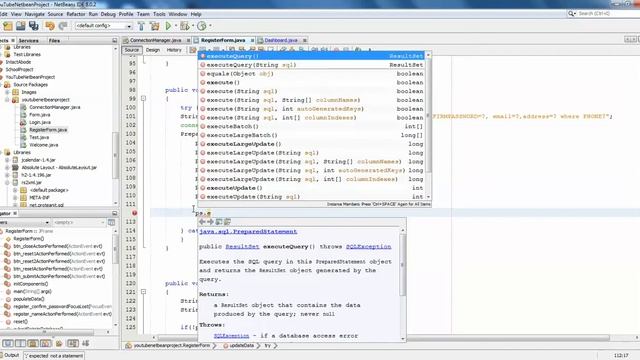The height and width of the screenshot is (360, 640).
Task: Select populateData() in Navigator
Action: pyautogui.click(x=28, y=299)
